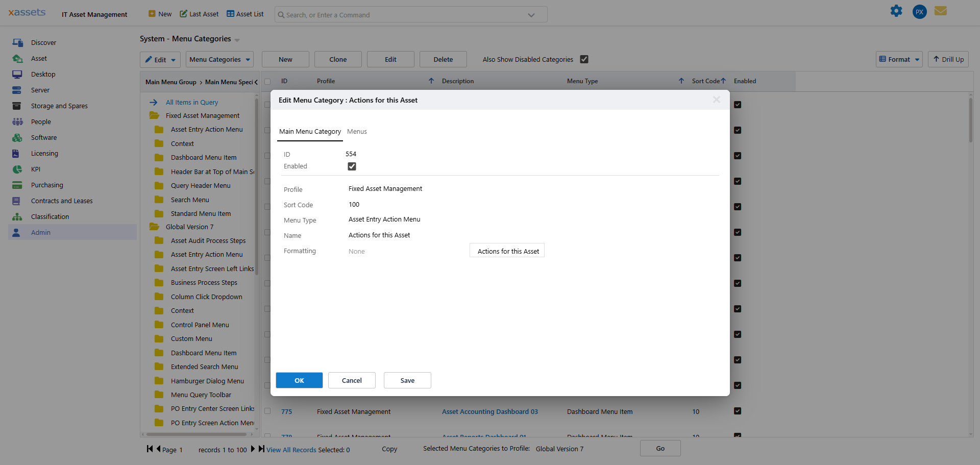Uncheck Also Show Disabled Categories

point(584,59)
